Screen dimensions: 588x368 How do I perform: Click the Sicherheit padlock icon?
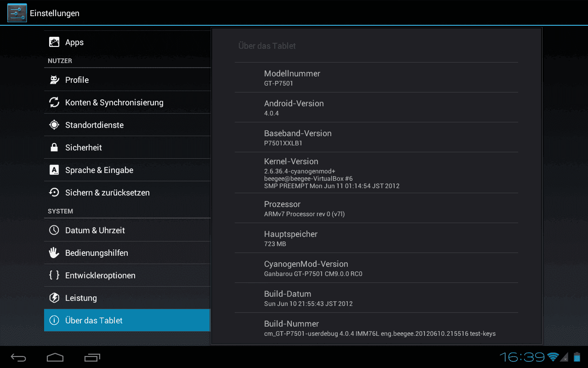[x=54, y=148]
